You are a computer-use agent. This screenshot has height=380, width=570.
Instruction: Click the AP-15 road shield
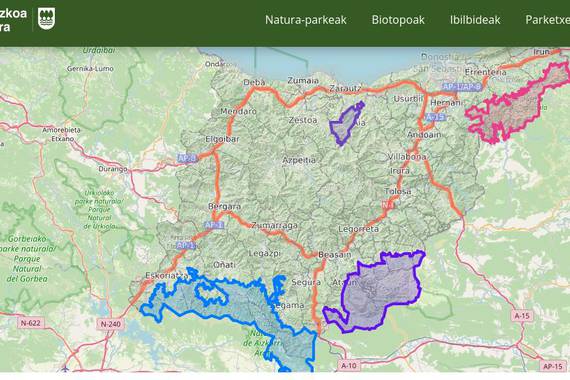553,366
